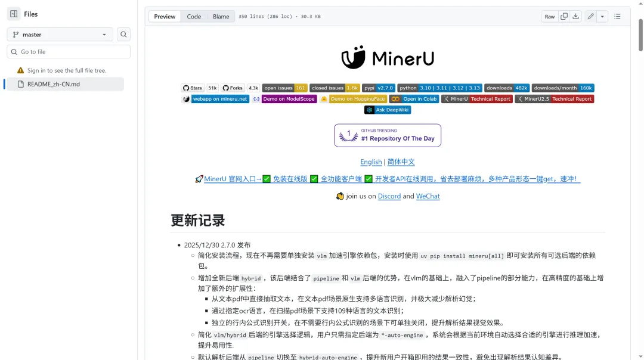This screenshot has height=360, width=644.
Task: Click the scrollbar down arrow
Action: 640,356
